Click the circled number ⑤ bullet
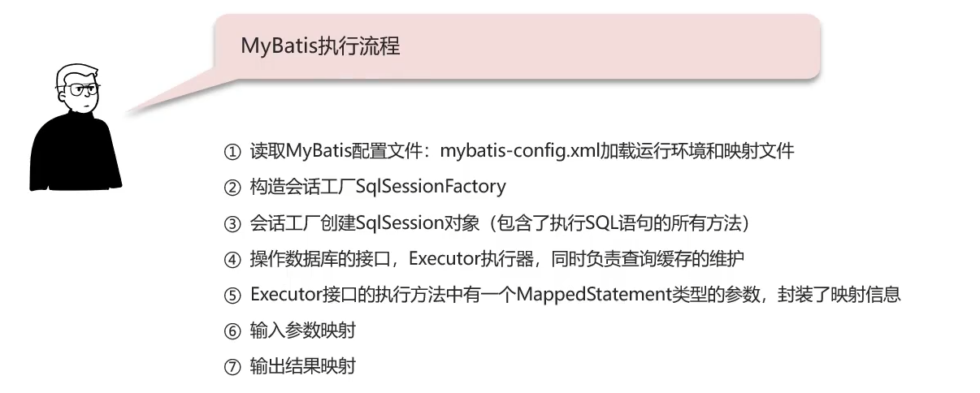 (x=233, y=295)
